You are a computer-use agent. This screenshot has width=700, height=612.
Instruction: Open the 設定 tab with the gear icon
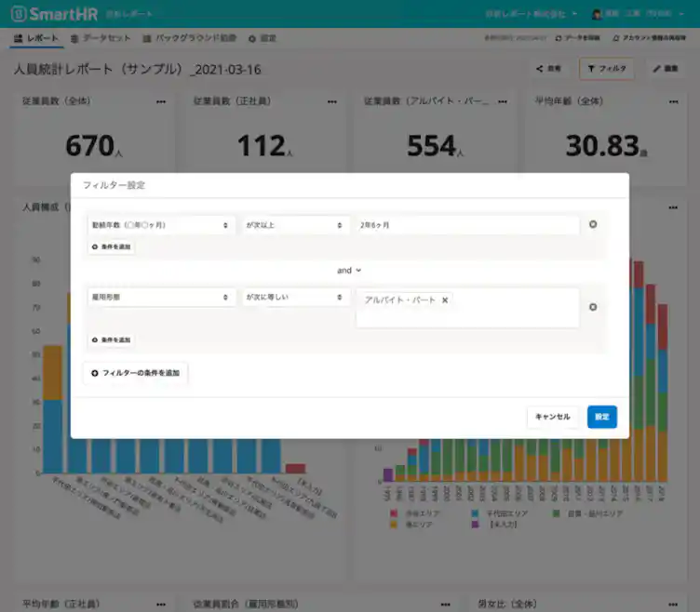click(x=262, y=38)
